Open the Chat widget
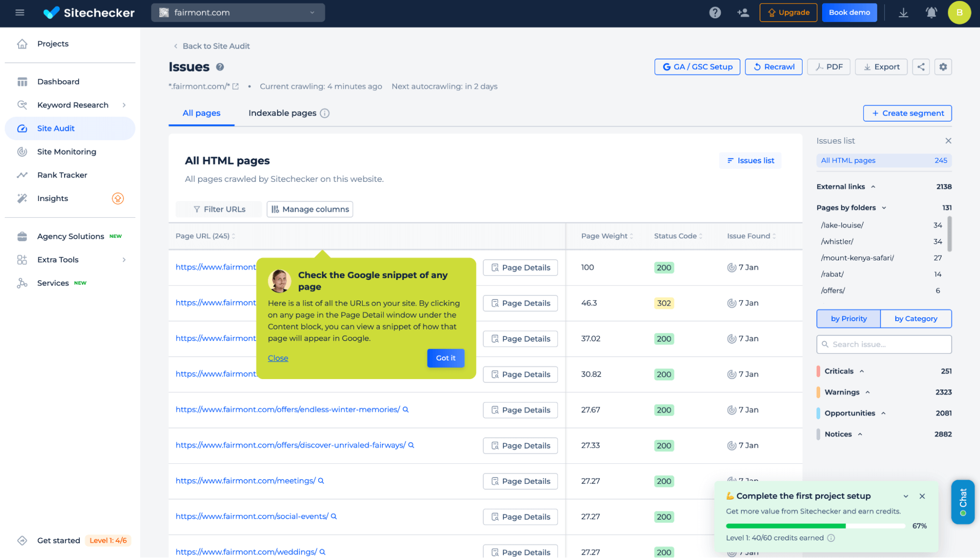Image resolution: width=980 pixels, height=558 pixels. click(x=962, y=502)
